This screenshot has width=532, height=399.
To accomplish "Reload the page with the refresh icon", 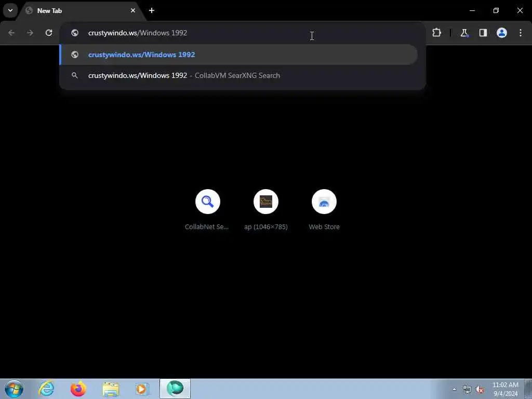I will [x=49, y=33].
